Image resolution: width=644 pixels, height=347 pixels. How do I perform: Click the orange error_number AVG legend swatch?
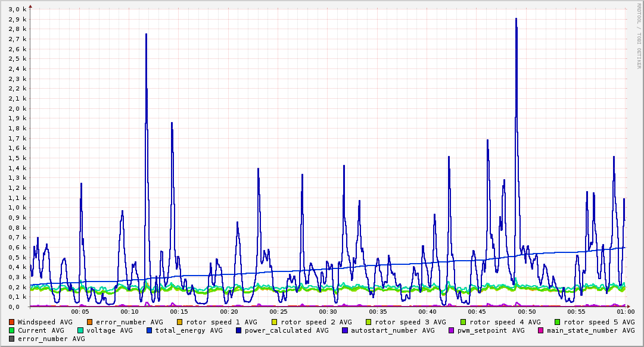[90, 323]
